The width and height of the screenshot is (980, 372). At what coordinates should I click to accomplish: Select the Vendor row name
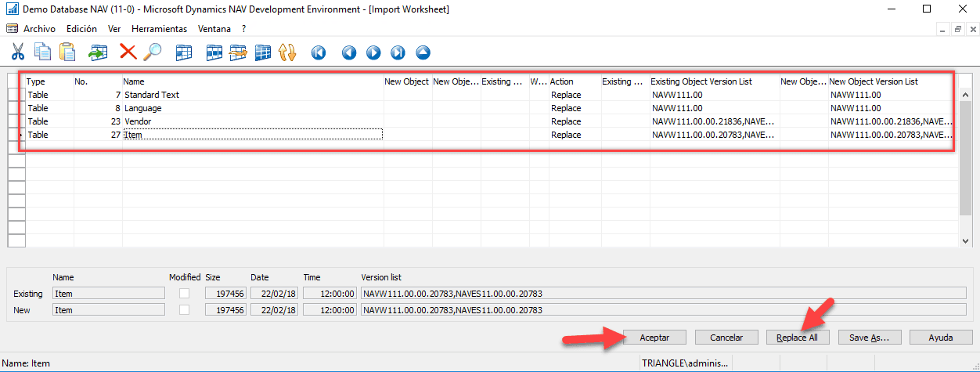[138, 121]
